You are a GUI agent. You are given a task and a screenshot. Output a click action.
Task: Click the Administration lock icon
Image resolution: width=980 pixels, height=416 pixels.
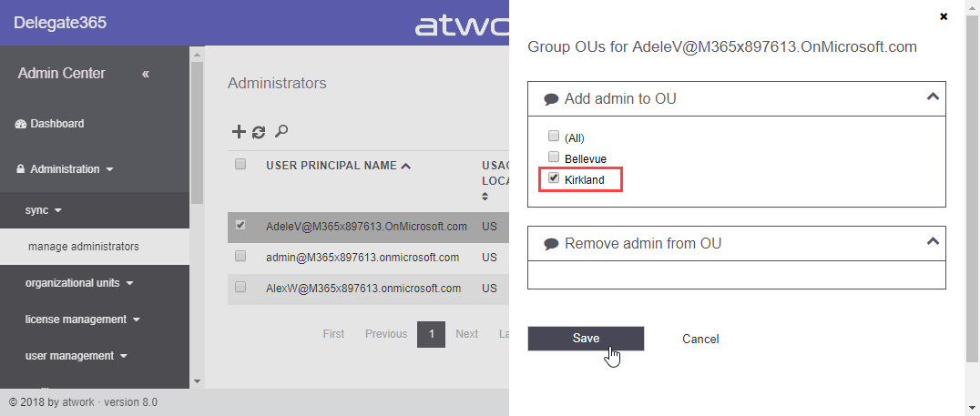(21, 169)
